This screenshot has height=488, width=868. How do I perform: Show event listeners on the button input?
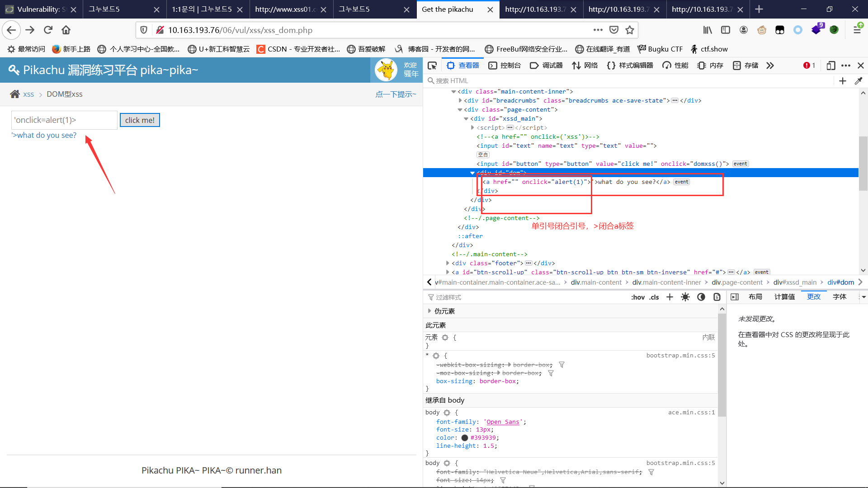click(x=741, y=164)
